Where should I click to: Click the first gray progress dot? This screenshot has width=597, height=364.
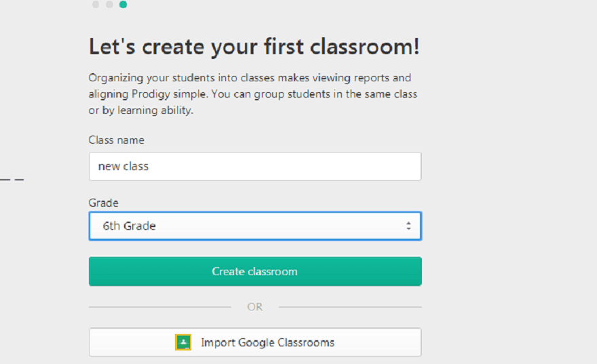point(96,5)
